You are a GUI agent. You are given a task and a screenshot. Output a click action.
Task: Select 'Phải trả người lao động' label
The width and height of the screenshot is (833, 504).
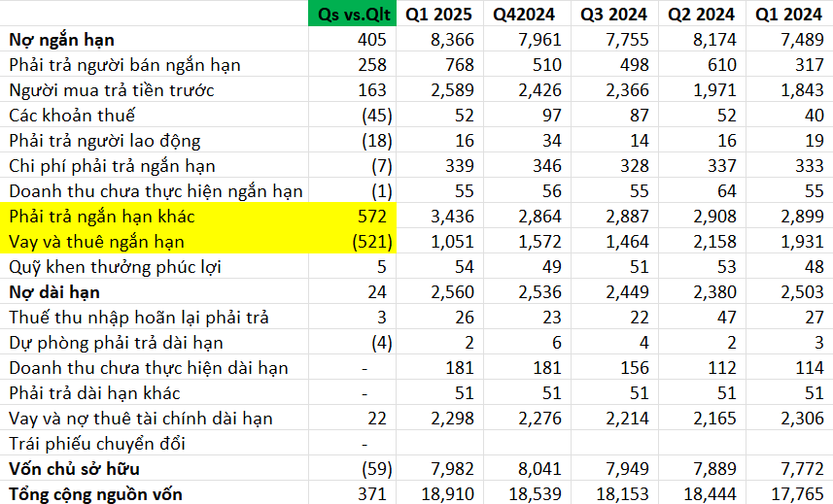coord(105,141)
